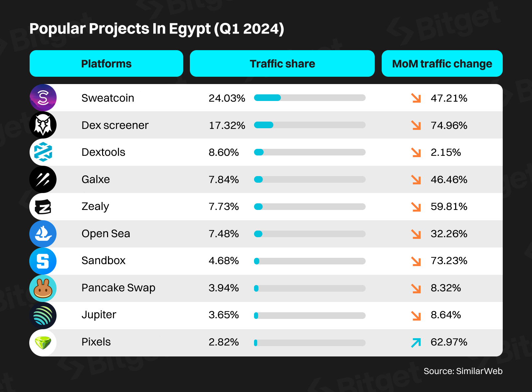The width and height of the screenshot is (532, 392).
Task: Click the MoM traffic change header
Action: click(x=442, y=63)
